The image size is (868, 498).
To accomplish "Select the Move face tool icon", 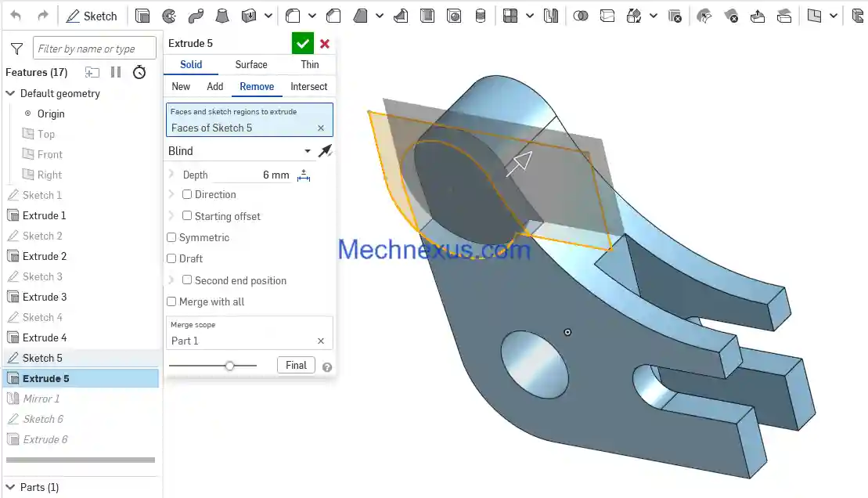I will pyautogui.click(x=758, y=16).
